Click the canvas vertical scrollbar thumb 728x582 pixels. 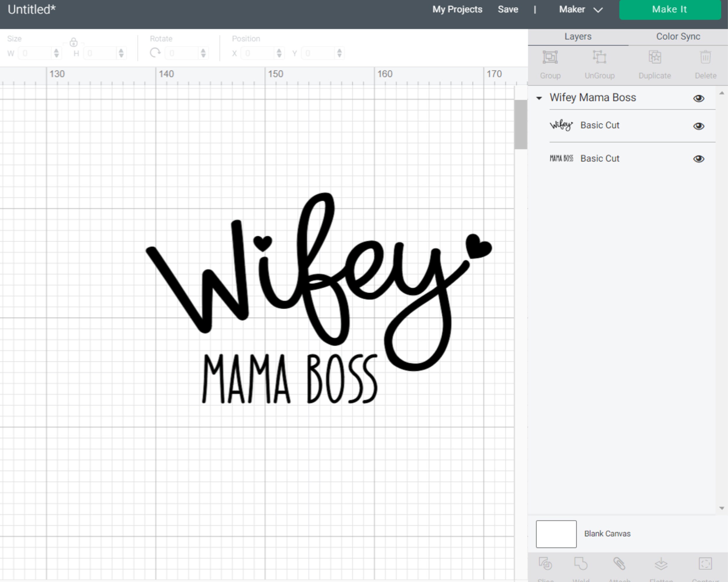pos(521,124)
